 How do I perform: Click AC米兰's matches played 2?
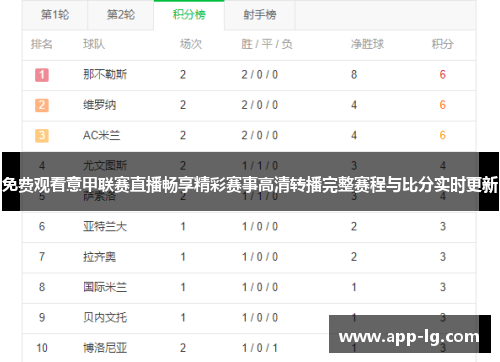183,135
